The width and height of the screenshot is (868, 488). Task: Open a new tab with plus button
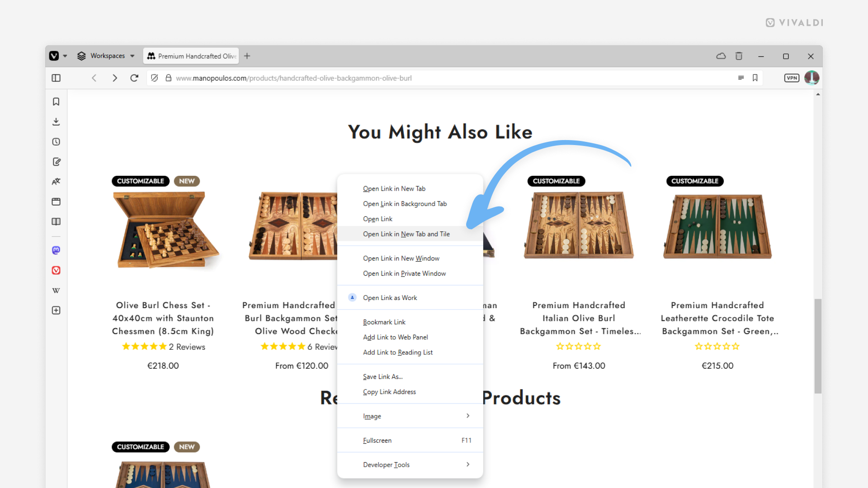pos(247,56)
